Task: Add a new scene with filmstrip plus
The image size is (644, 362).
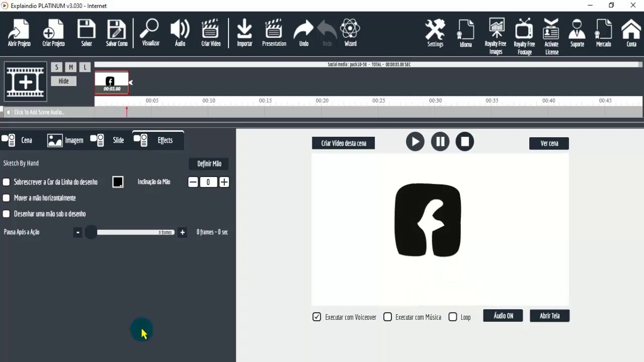Action: 26,81
